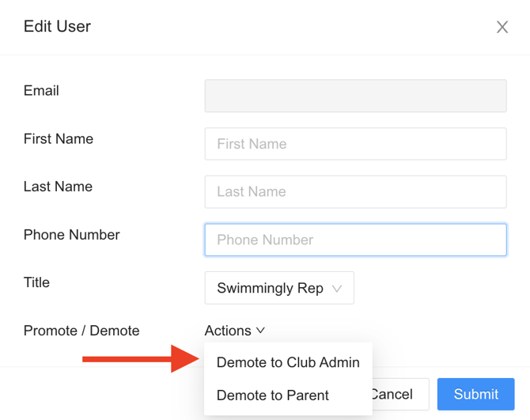Expand the Actions dropdown
The height and width of the screenshot is (420, 530).
coord(234,331)
